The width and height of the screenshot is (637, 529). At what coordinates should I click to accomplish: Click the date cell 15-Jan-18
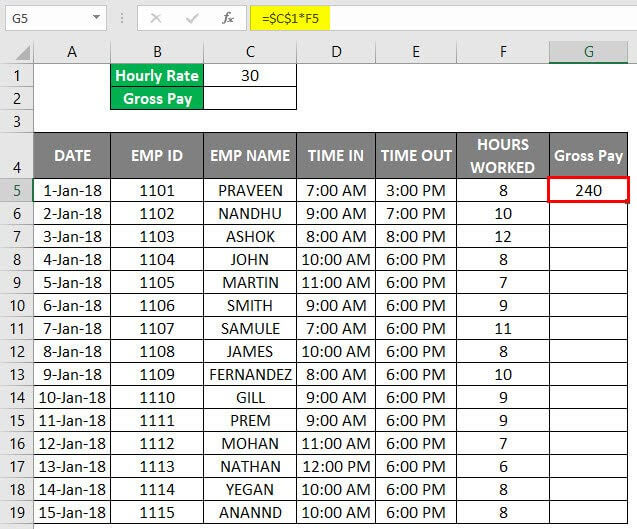[x=72, y=512]
